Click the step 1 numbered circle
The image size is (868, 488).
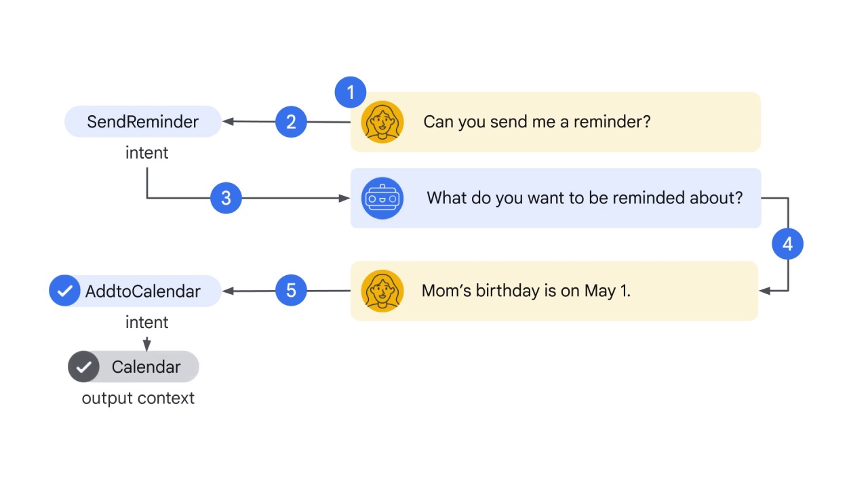[x=351, y=92]
